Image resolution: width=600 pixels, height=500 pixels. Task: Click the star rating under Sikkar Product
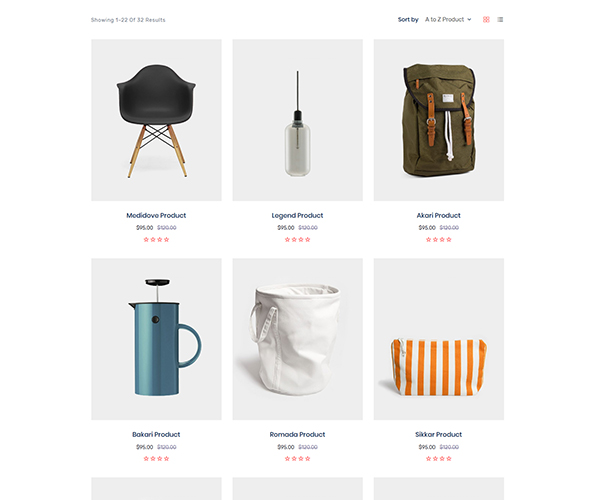(439, 459)
